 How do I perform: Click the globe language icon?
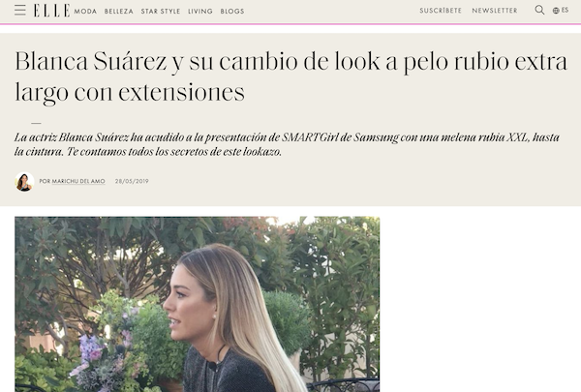point(556,11)
